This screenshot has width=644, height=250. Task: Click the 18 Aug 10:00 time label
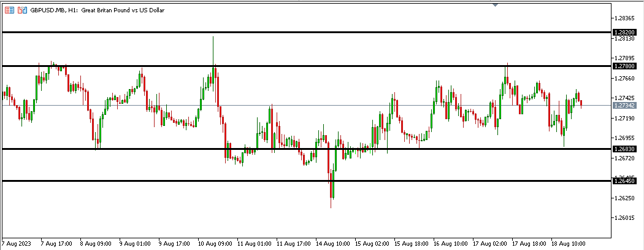569,243
